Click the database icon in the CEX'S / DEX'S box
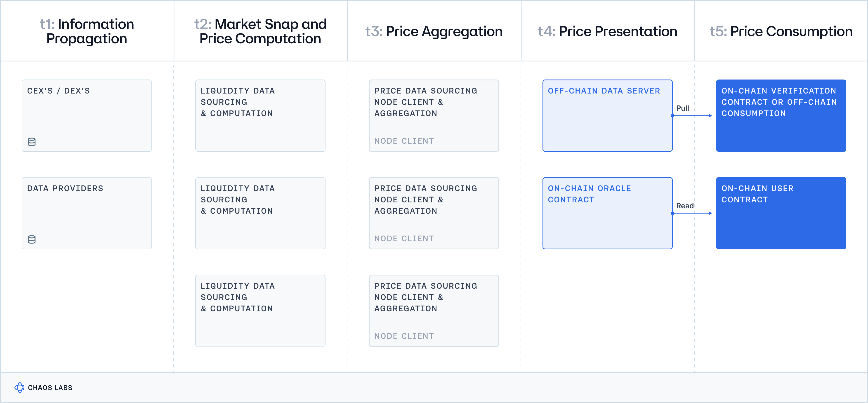This screenshot has width=868, height=403. (x=32, y=142)
